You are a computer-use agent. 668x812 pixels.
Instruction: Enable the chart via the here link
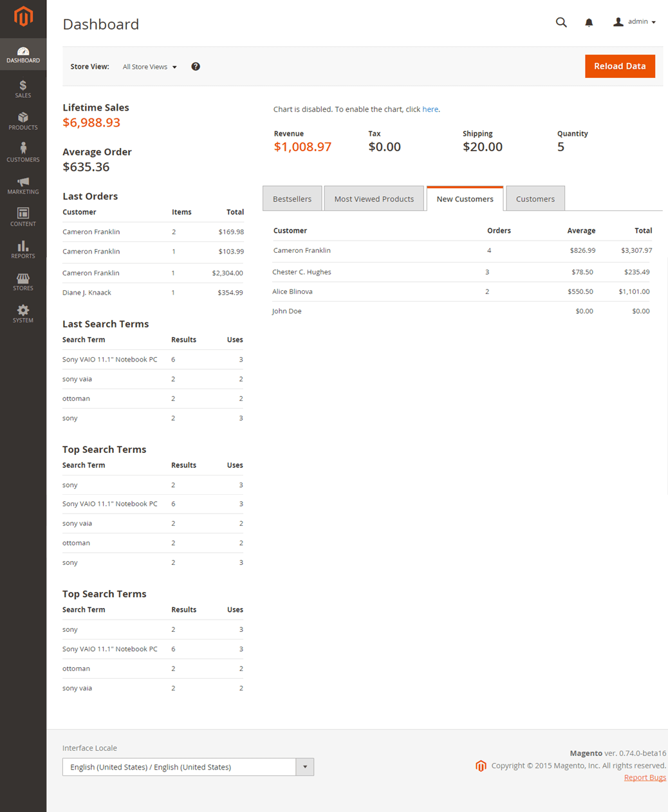pos(430,109)
